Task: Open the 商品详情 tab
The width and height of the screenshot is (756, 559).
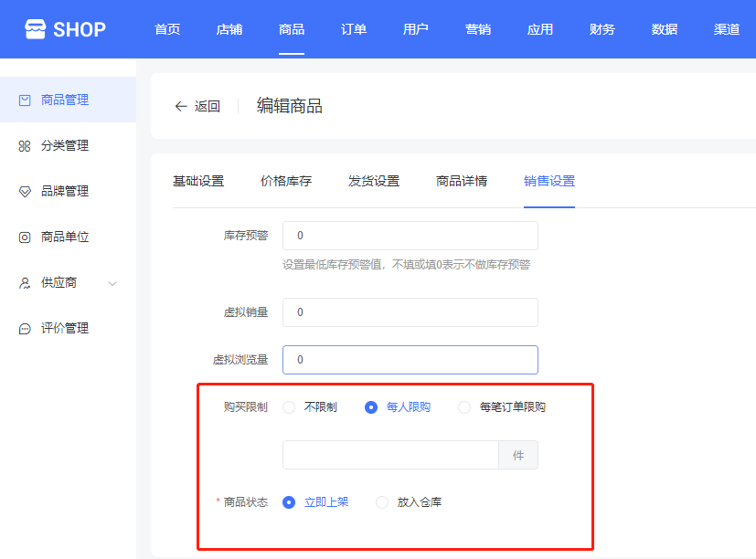Action: pos(462,181)
